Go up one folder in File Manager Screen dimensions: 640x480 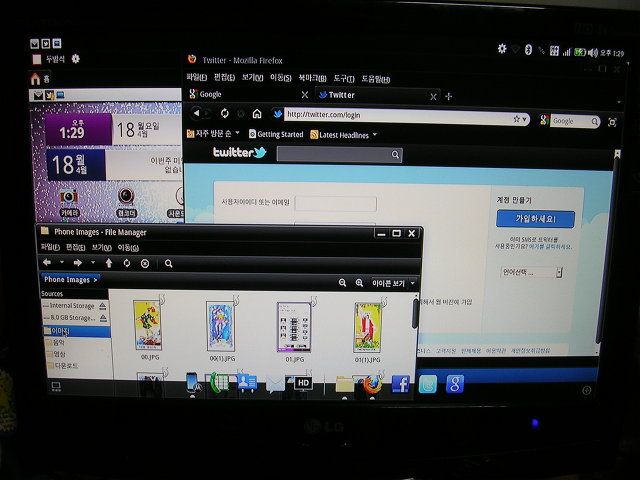click(x=109, y=263)
